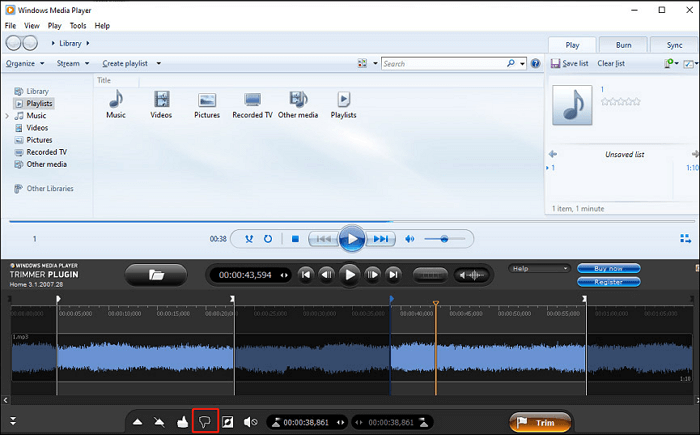The width and height of the screenshot is (700, 435).
Task: Play audio in Trimmer plugin
Action: (x=350, y=275)
